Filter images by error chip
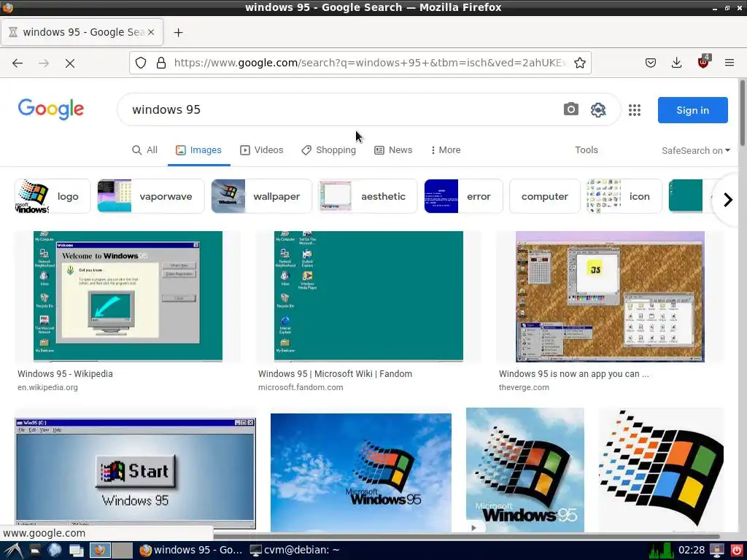 tap(463, 196)
